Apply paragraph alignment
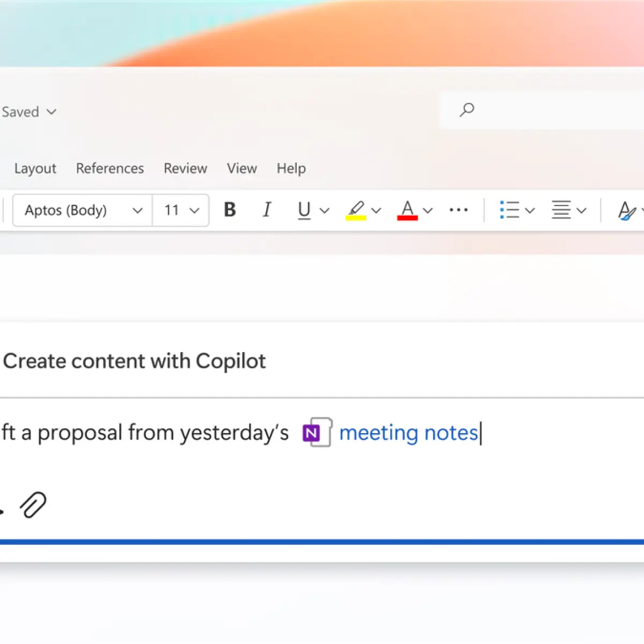Image resolution: width=644 pixels, height=644 pixels. pos(561,210)
